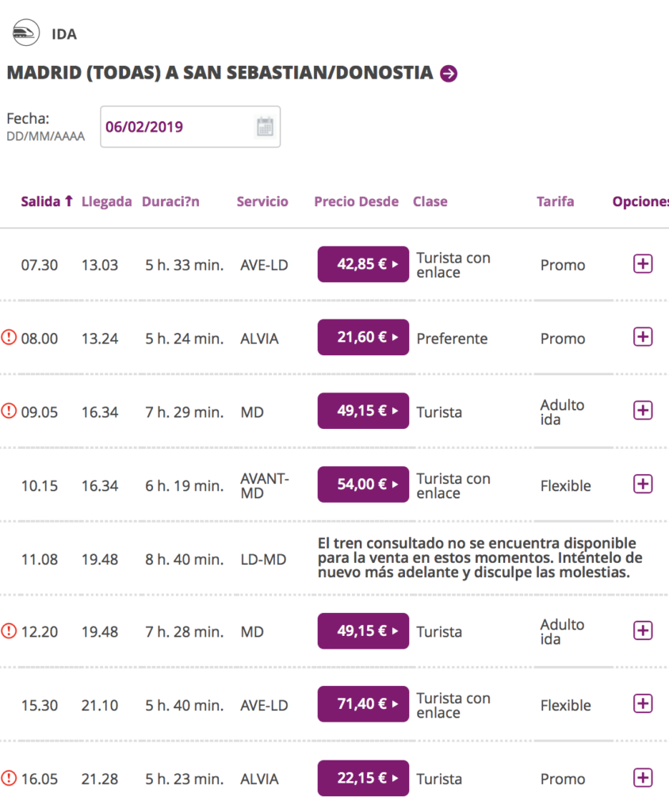Choose the 54,00 € Flexible fare
The height and width of the screenshot is (812, 669).
pyautogui.click(x=363, y=485)
